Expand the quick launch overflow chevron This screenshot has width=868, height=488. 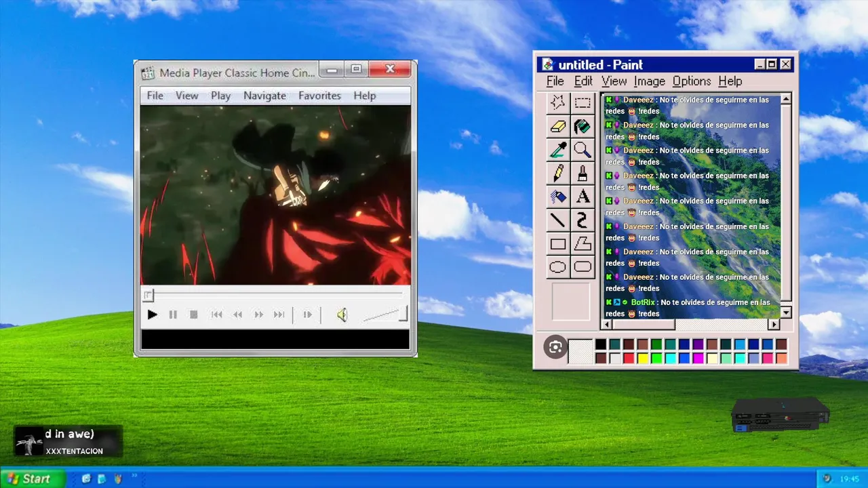click(x=135, y=476)
